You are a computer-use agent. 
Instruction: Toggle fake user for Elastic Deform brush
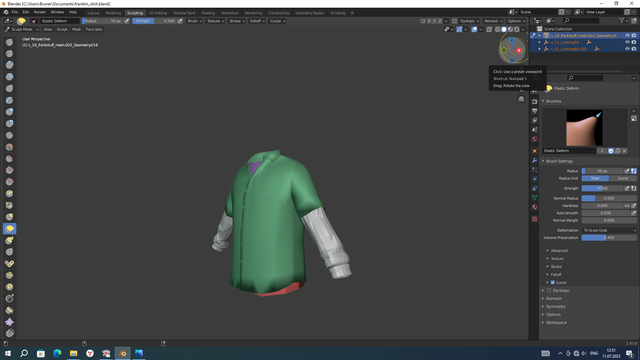[611, 151]
